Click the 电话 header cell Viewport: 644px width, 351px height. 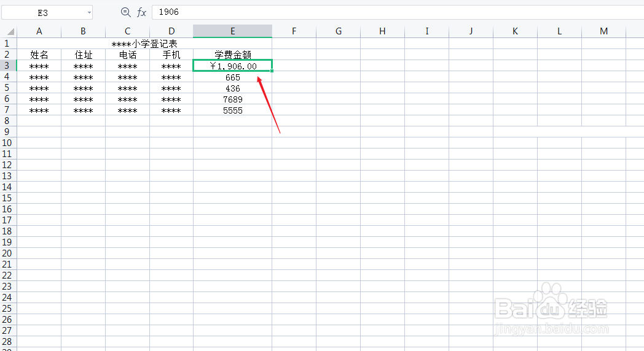(127, 55)
